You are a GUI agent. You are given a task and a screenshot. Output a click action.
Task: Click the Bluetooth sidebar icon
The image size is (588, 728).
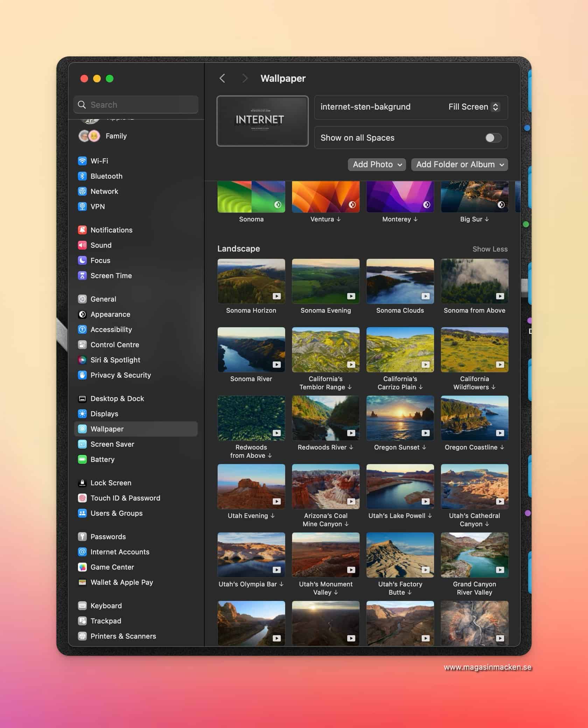coord(82,176)
